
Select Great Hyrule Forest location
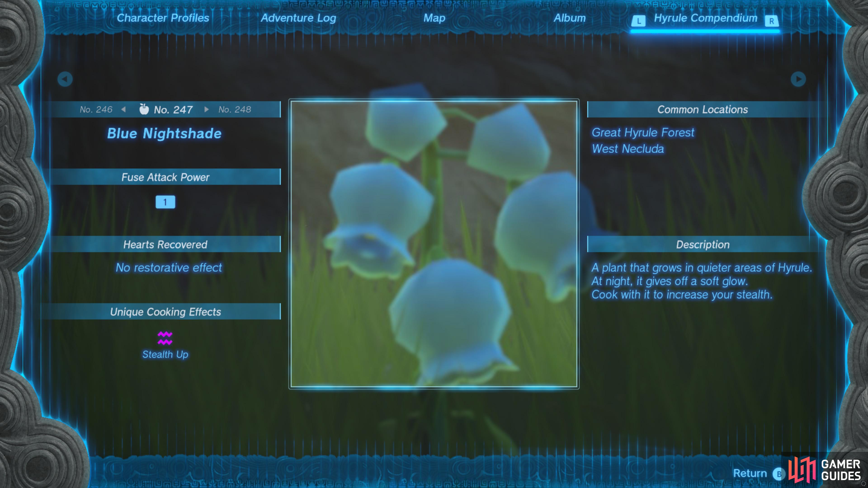(x=643, y=133)
